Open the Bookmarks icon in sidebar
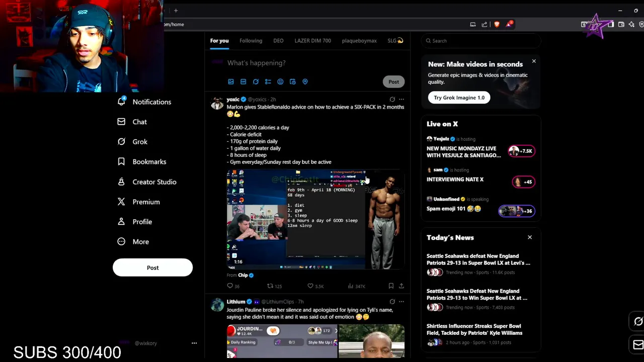The image size is (644, 362). 121,161
